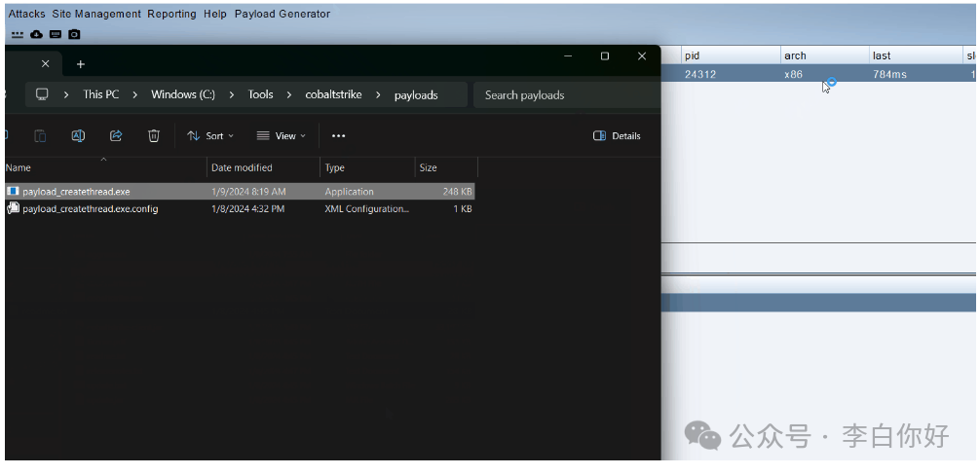Click the payload_createthread.exe application icon

pos(13,191)
